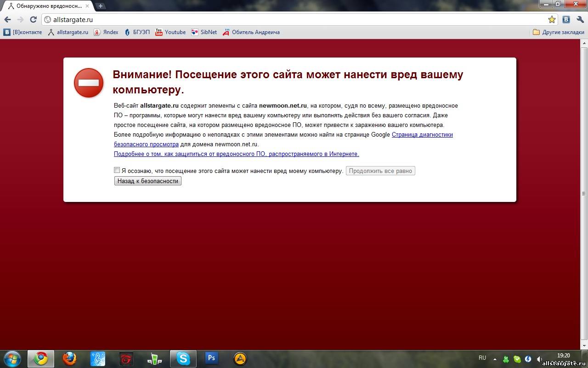588x368 pixels.
Task: Click the VK extension icon in toolbar
Action: point(566,19)
